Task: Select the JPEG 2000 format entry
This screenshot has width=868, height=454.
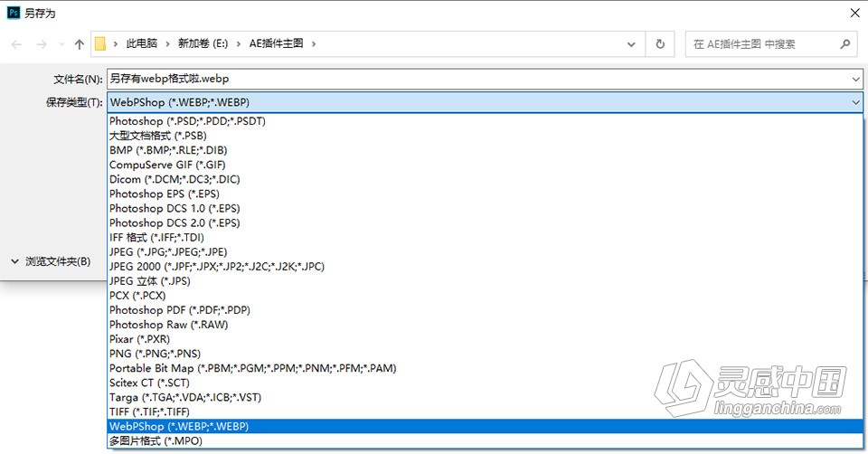Action: coord(485,266)
